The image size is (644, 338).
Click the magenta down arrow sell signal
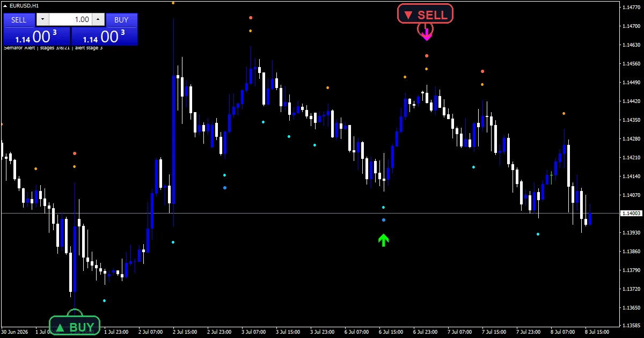(x=426, y=34)
